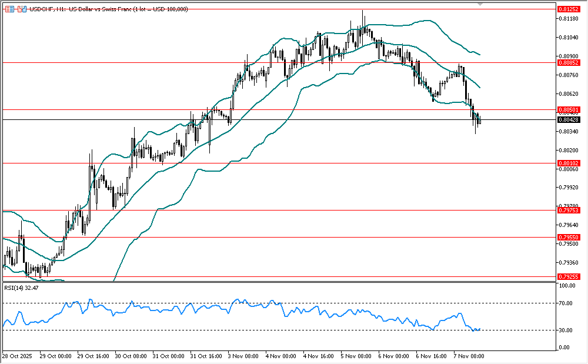Click the 0.79753 red price level tag

click(568, 210)
